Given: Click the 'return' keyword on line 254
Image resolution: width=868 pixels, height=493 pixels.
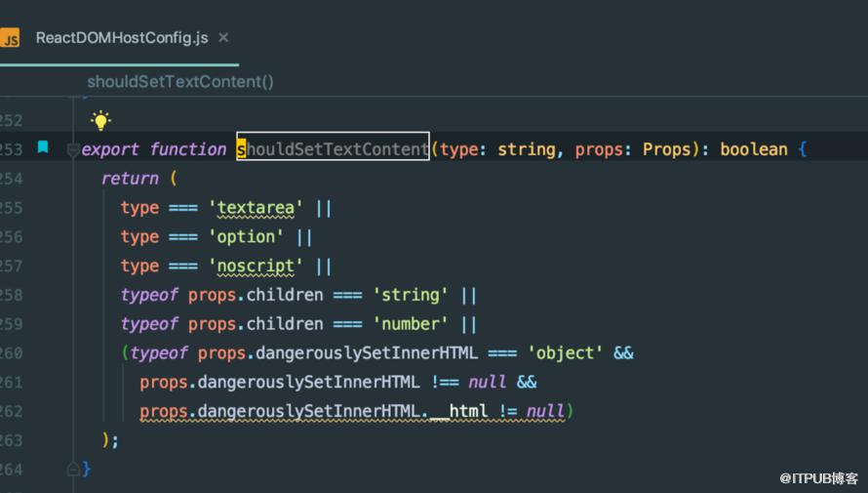Looking at the screenshot, I should pos(130,179).
